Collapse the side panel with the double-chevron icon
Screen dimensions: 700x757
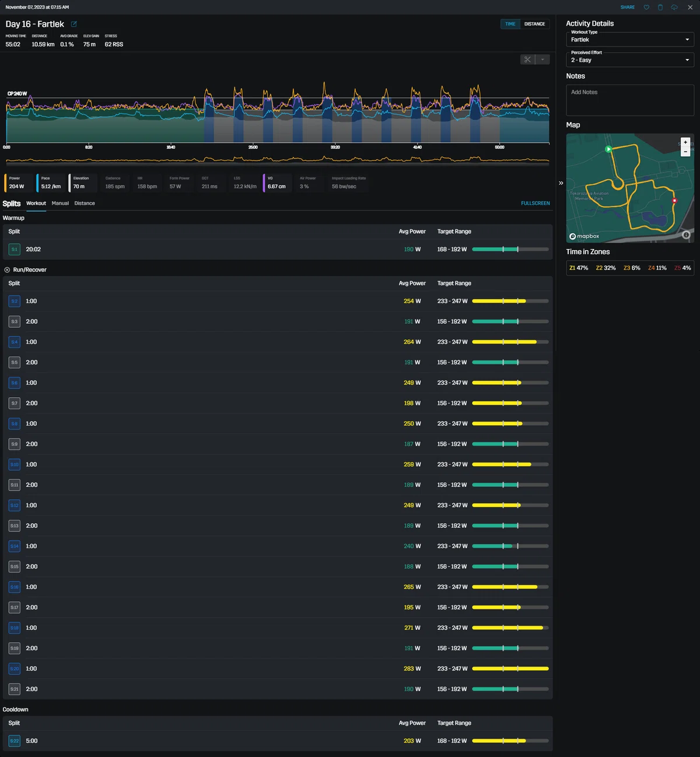pos(561,183)
